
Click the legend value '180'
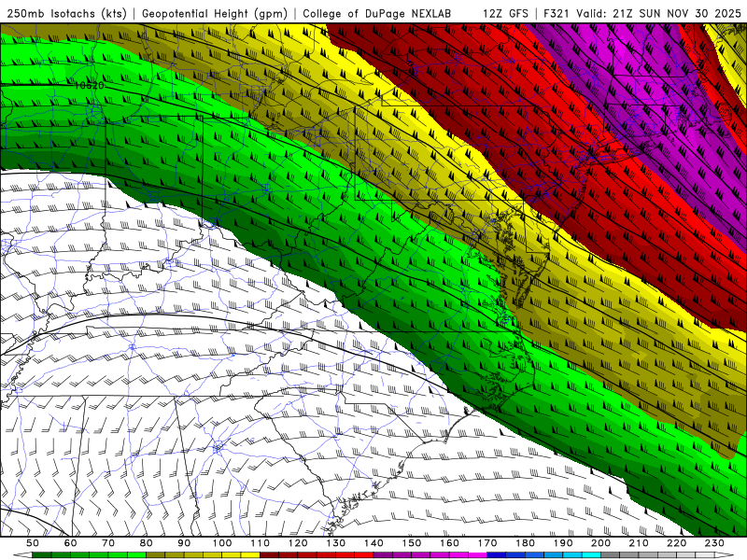tap(526, 543)
